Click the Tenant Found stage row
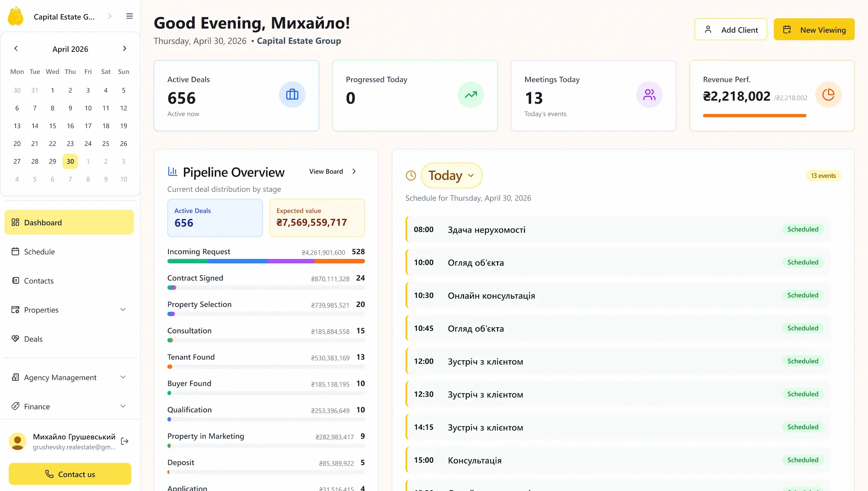This screenshot has width=868, height=491. pos(266,361)
